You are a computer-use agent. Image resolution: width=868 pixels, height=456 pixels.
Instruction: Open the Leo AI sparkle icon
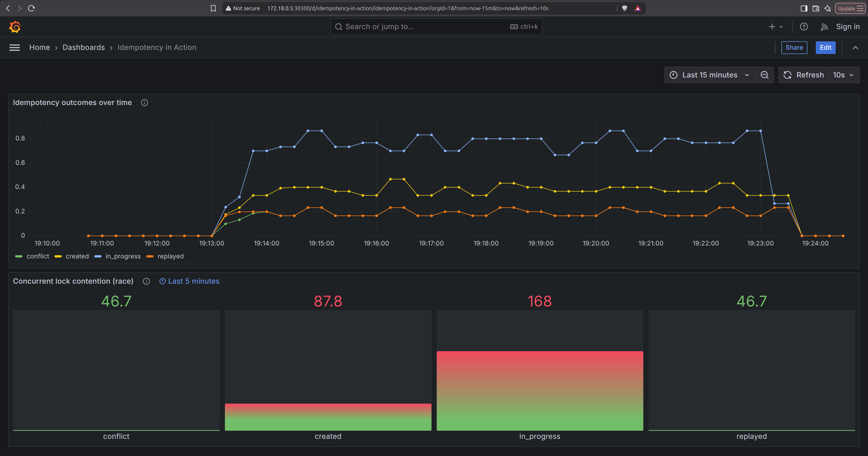tap(828, 8)
